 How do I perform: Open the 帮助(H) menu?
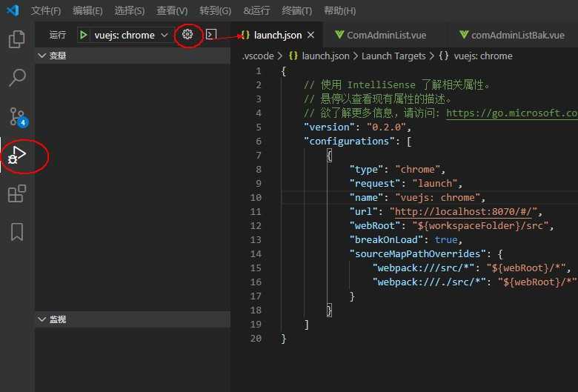point(339,10)
